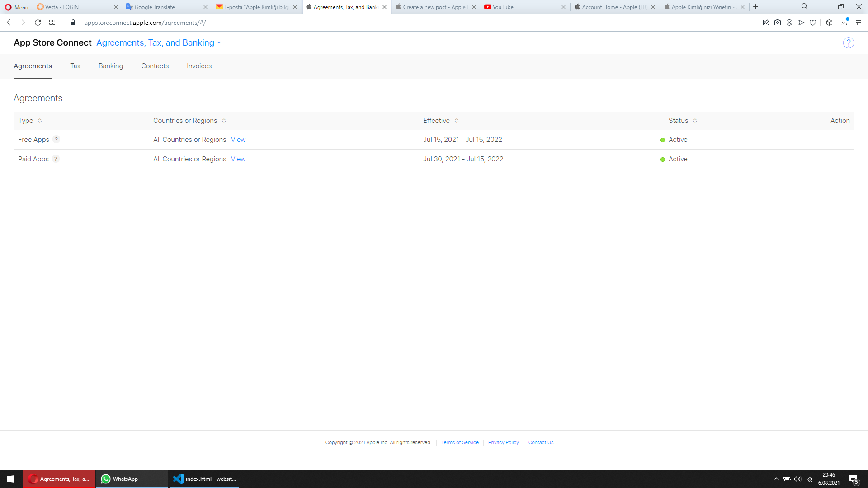Select the Agreements tab
The height and width of the screenshot is (488, 868).
click(33, 66)
